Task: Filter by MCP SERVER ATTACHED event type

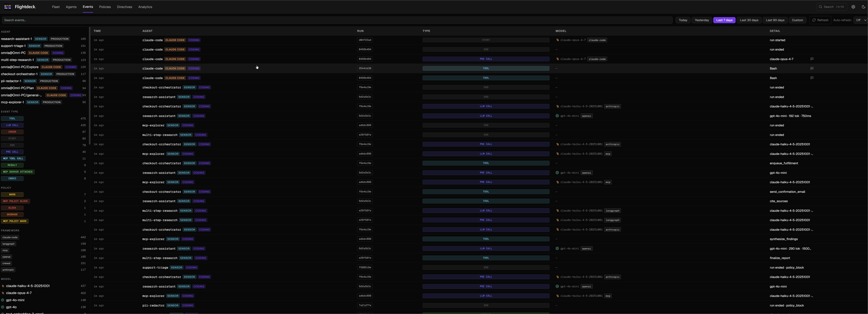Action: [18, 172]
